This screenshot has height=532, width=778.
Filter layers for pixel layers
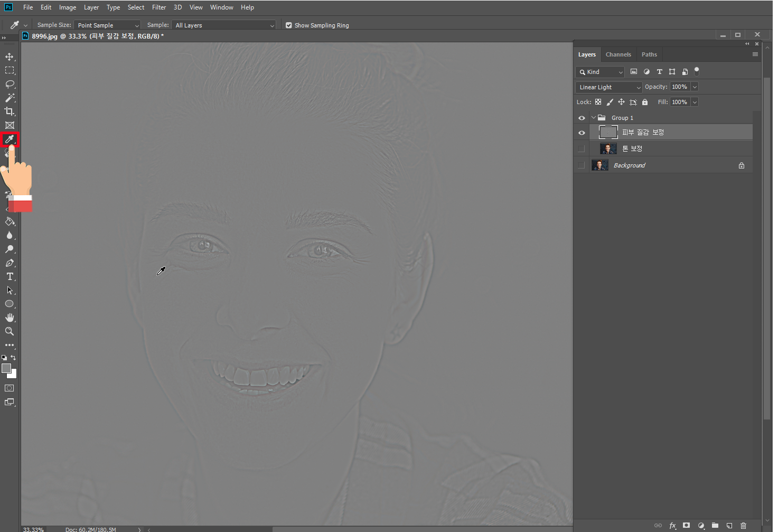coord(634,71)
